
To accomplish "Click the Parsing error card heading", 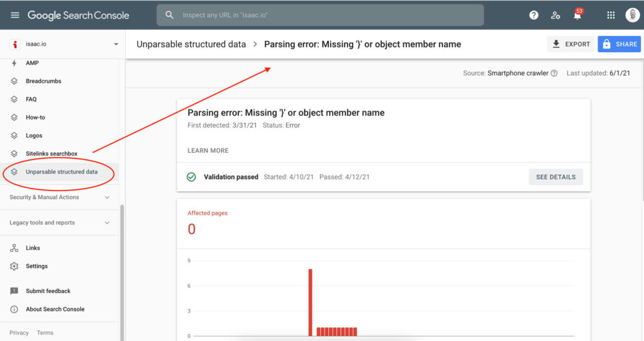I will point(286,113).
